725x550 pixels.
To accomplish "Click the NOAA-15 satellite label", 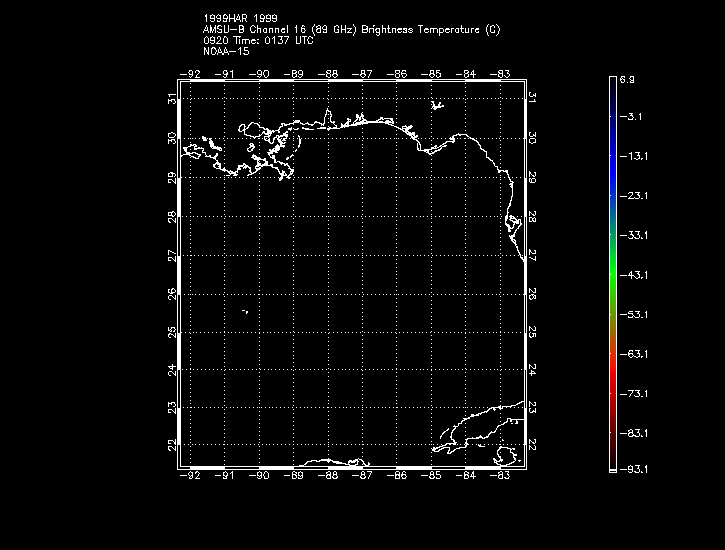I will (225, 50).
